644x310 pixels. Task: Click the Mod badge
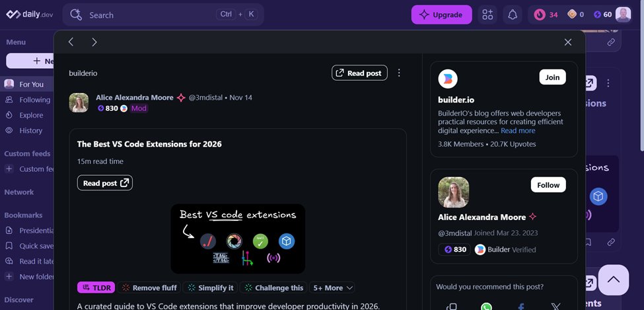coord(139,108)
